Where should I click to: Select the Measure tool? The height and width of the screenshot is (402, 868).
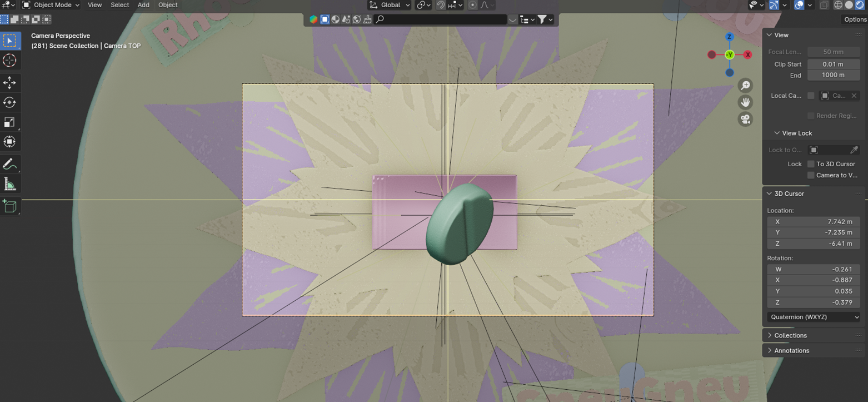(x=9, y=184)
